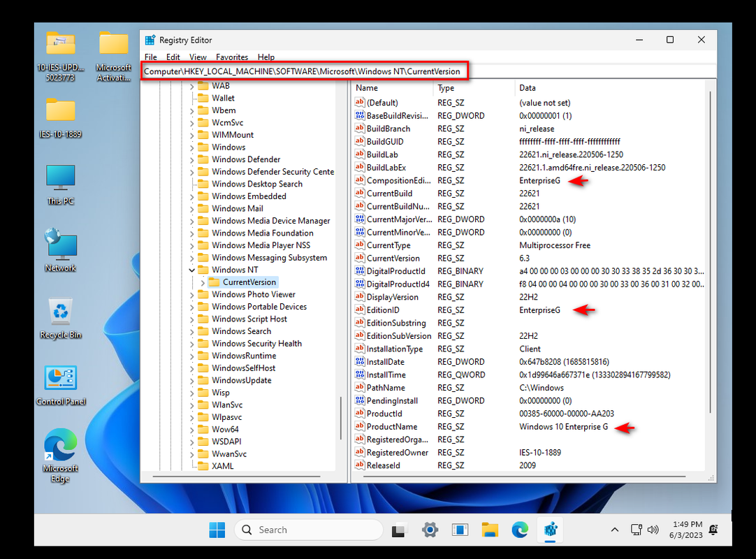Click the network icon in system tray
Screen dimensions: 756x559
click(x=637, y=530)
